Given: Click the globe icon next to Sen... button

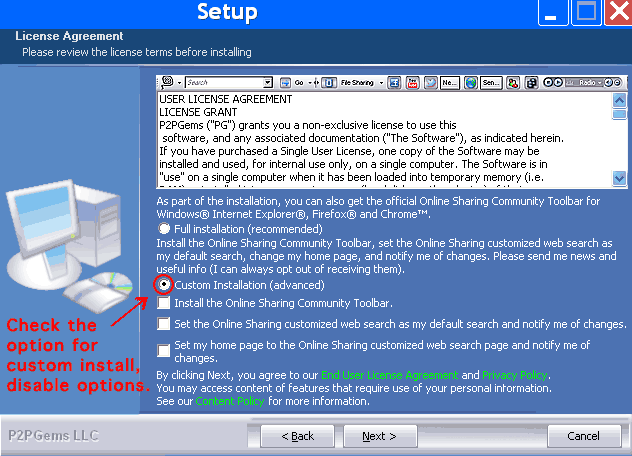Looking at the screenshot, I should (x=469, y=82).
